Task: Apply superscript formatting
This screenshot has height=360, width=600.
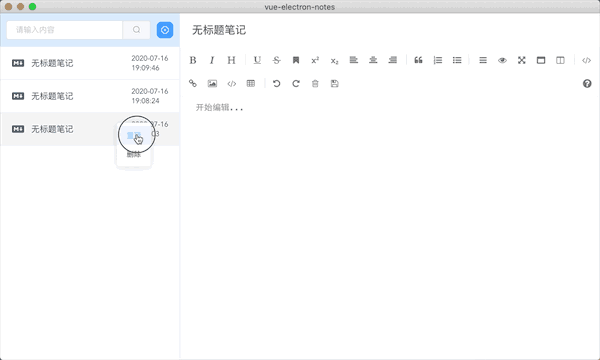Action: pos(315,60)
